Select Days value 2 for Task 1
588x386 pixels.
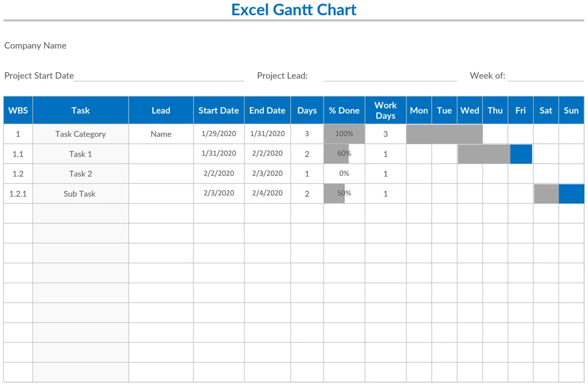[307, 154]
